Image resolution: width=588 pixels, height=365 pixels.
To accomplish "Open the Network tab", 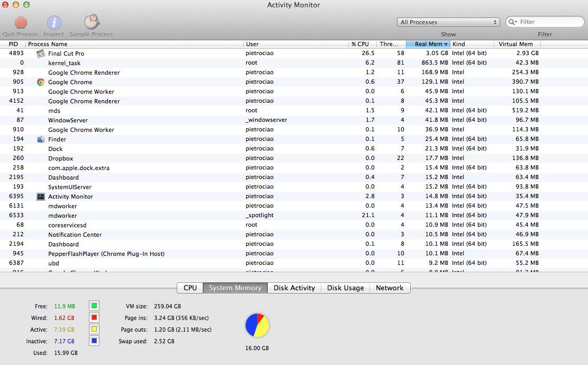I will click(x=390, y=288).
